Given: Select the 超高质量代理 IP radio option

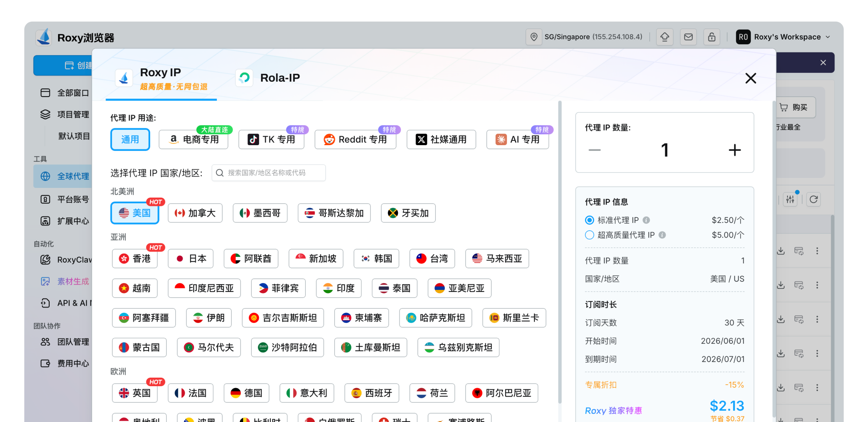Looking at the screenshot, I should click(590, 235).
